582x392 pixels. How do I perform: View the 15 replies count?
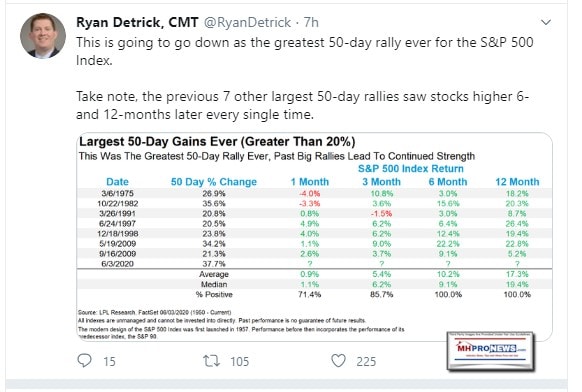109,362
